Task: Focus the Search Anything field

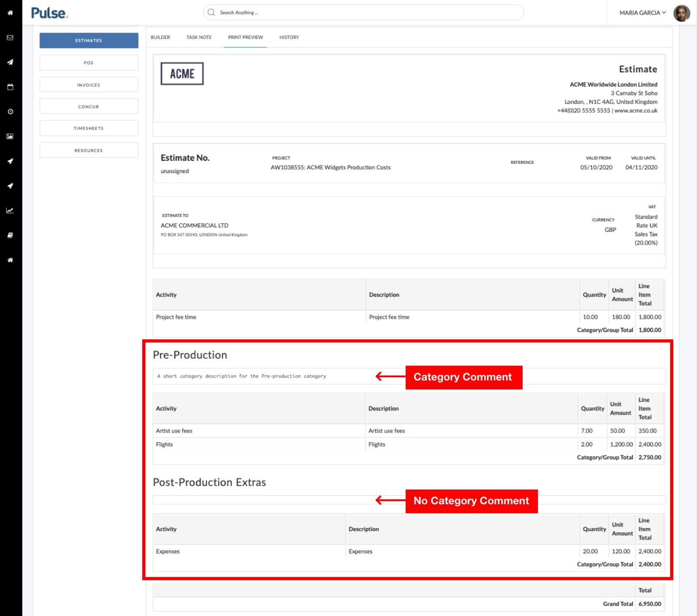Action: coord(364,13)
